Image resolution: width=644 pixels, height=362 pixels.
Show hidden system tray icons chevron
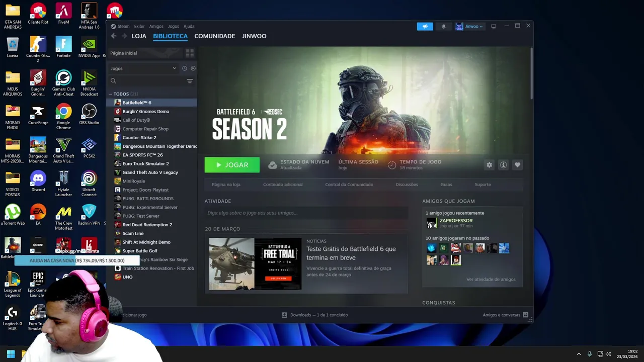579,354
